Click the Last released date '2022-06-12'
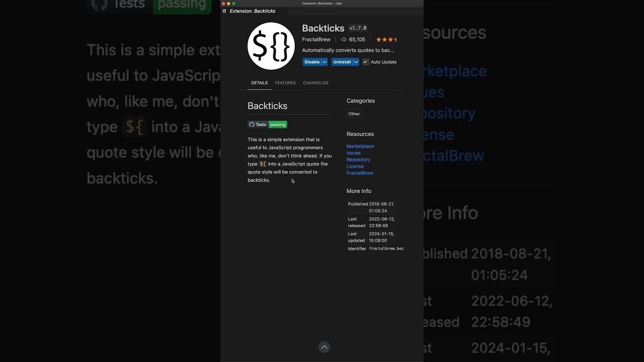Image resolution: width=644 pixels, height=362 pixels. pos(382,219)
